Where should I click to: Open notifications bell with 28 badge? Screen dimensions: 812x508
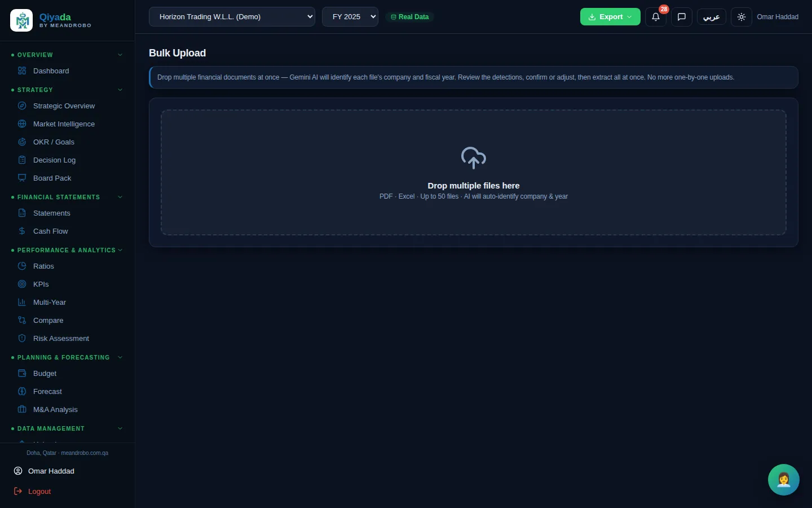pos(655,17)
